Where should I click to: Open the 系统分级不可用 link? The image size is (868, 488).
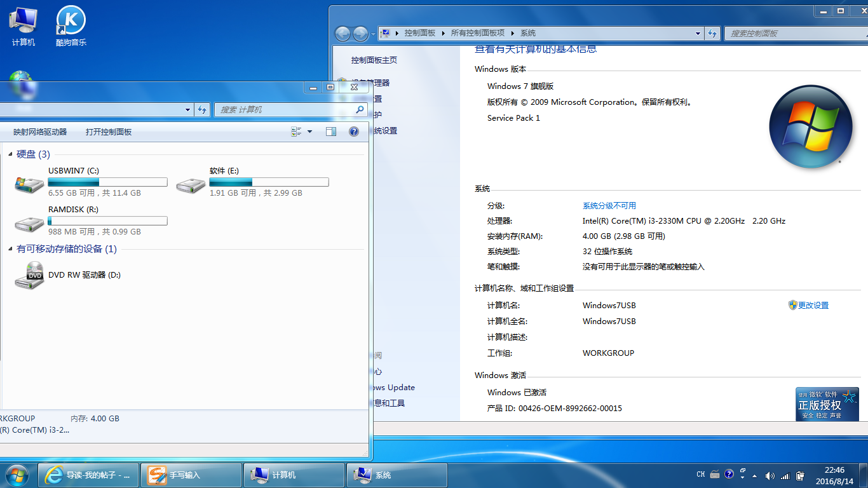609,206
